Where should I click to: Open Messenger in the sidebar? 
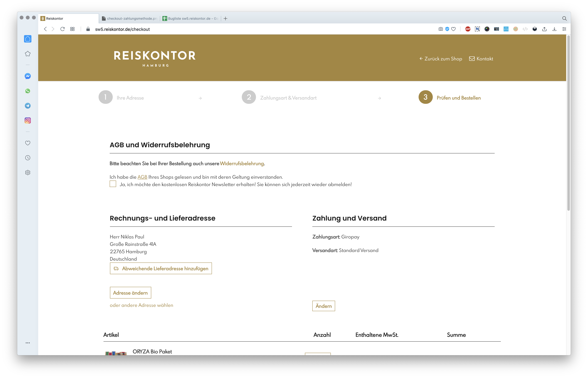click(28, 76)
